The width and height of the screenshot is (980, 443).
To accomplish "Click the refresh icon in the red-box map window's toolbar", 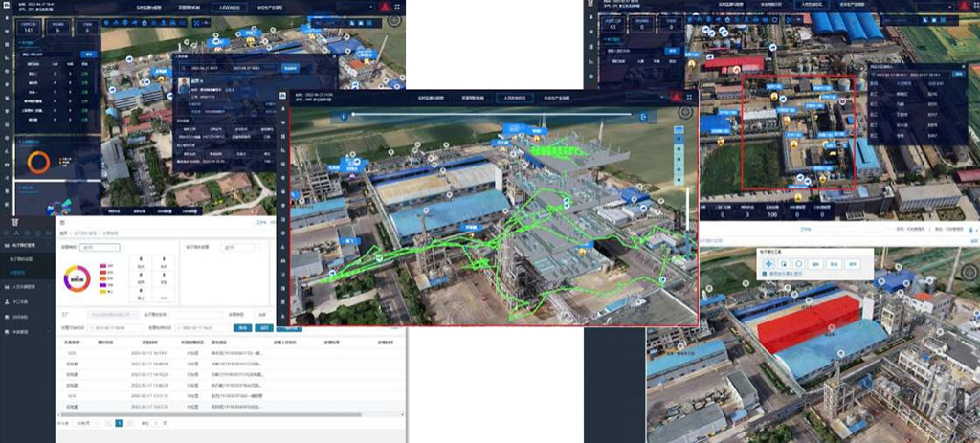I will (x=774, y=20).
